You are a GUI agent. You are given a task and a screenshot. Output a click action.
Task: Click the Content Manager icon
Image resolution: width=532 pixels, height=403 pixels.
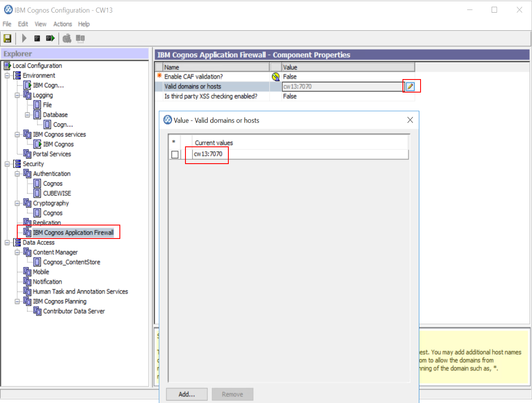27,252
